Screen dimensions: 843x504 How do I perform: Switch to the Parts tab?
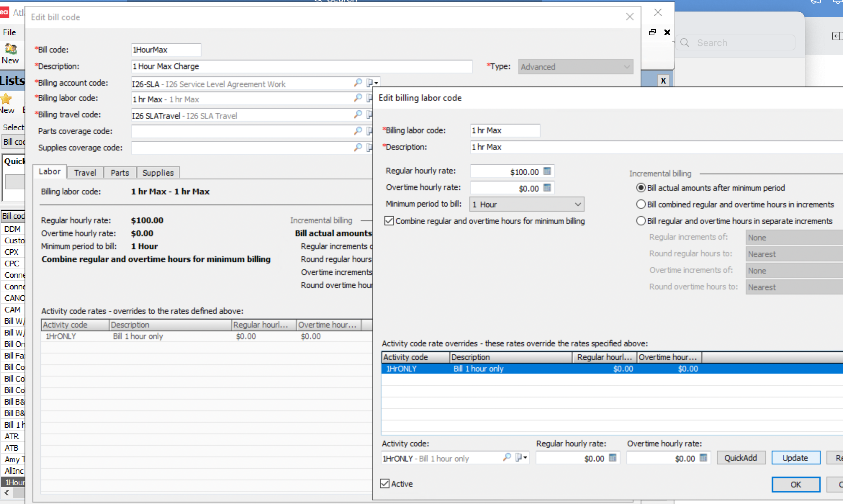pos(120,173)
